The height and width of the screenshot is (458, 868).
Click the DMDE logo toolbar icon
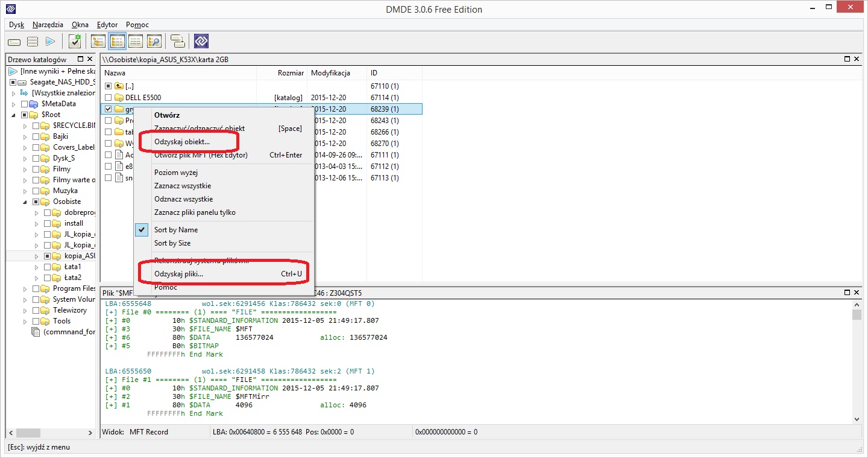coord(201,41)
